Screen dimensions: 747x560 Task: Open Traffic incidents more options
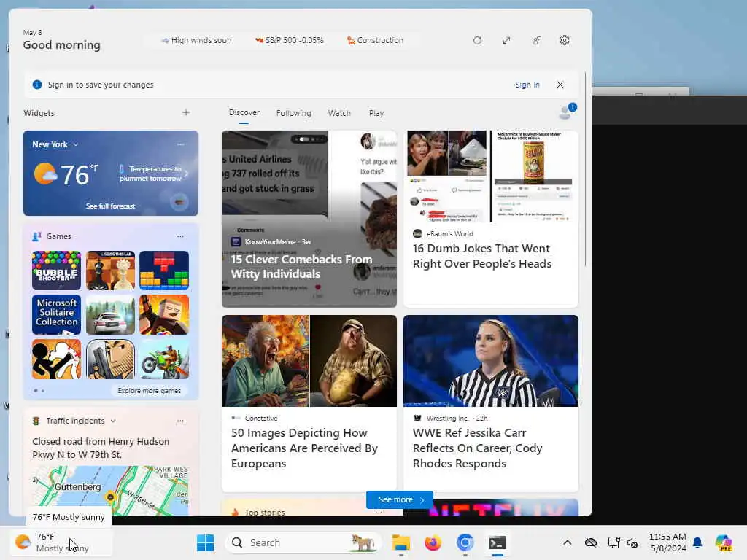click(x=181, y=421)
